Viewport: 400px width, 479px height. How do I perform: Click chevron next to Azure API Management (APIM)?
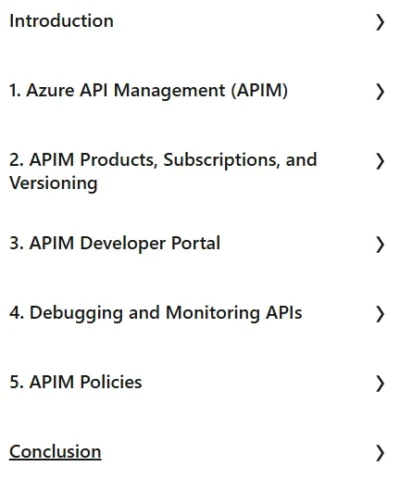pyautogui.click(x=380, y=92)
